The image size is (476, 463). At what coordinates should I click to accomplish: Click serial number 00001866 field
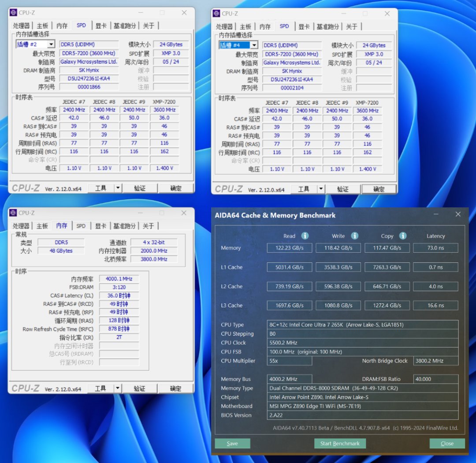click(x=89, y=87)
